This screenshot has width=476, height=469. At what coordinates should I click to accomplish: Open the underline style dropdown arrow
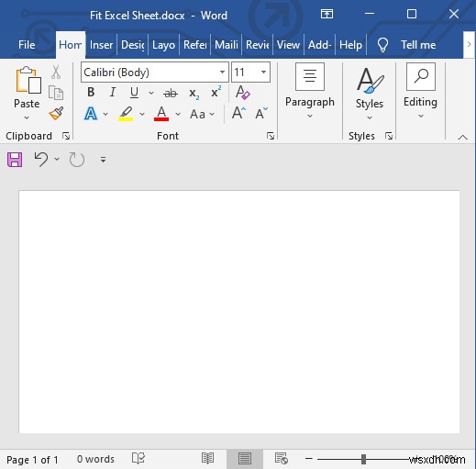151,93
